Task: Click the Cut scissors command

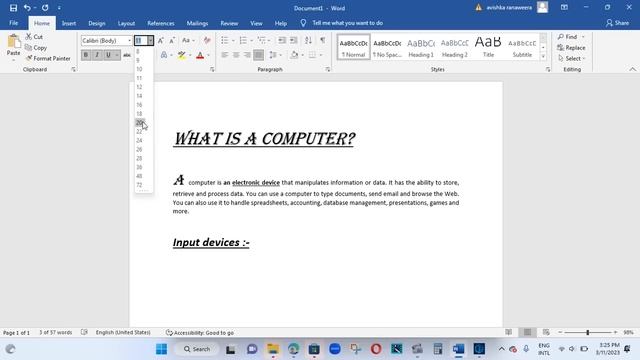Action: (x=34, y=37)
